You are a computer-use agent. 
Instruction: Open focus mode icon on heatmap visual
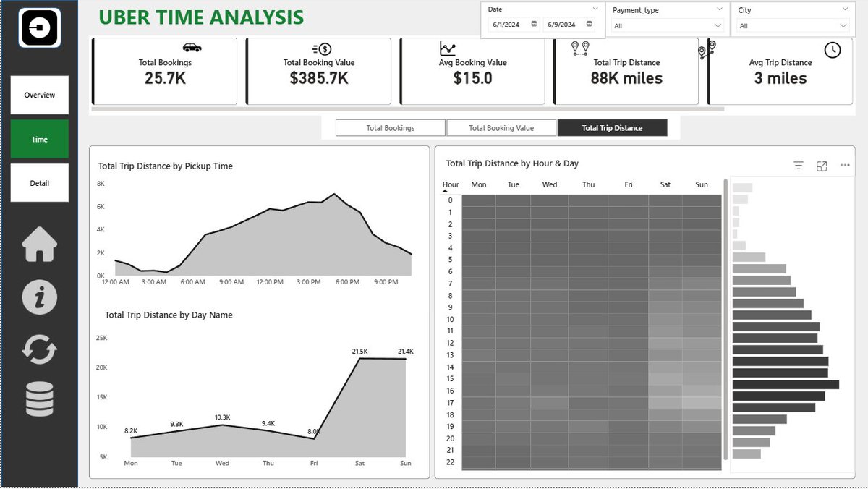[x=822, y=166]
